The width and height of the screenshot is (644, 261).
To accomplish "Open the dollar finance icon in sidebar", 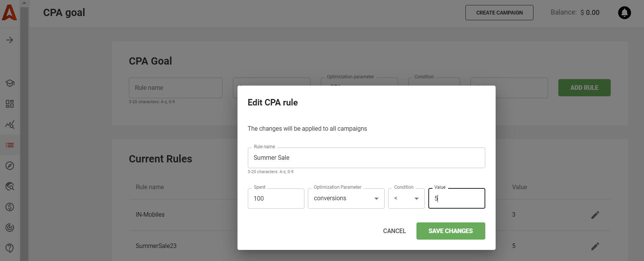I will click(x=10, y=207).
